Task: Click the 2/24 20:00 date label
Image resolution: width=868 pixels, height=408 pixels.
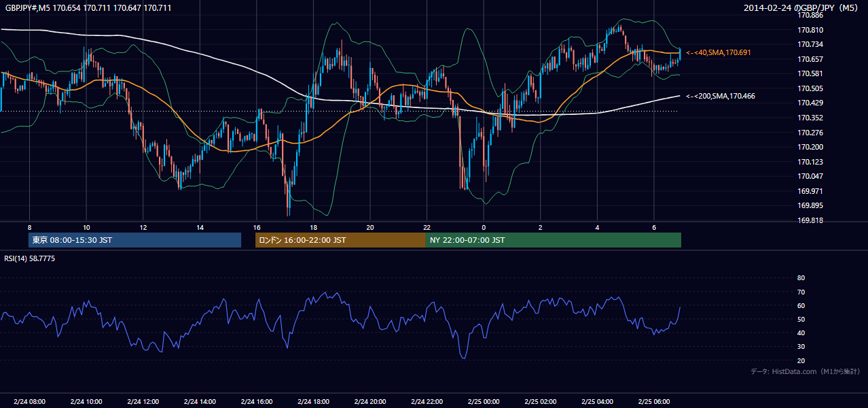Action: coord(370,402)
